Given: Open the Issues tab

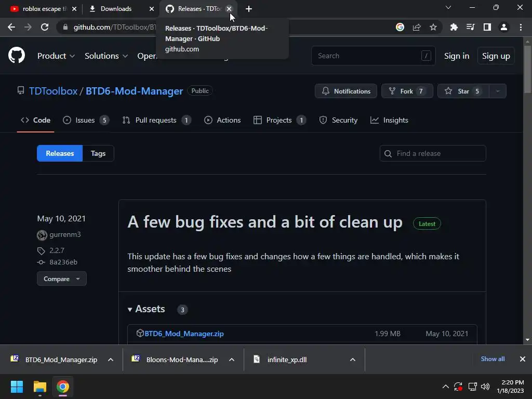Looking at the screenshot, I should [x=86, y=120].
